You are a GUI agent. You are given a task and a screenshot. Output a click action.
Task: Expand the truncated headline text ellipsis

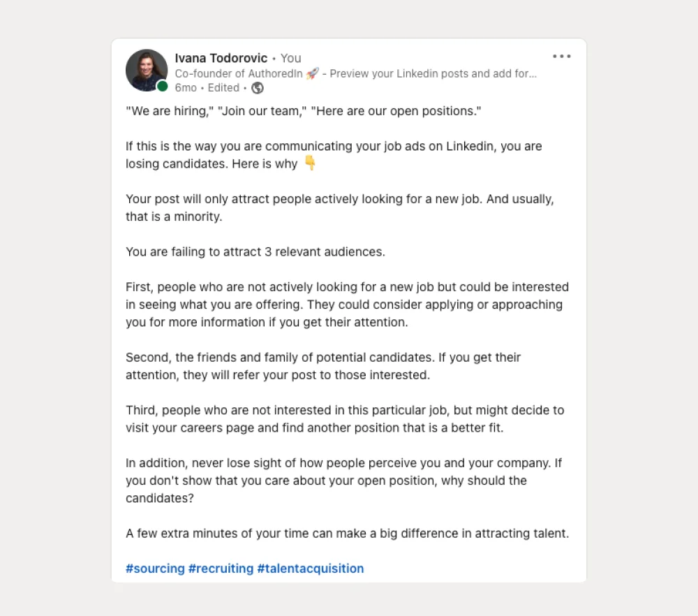click(533, 73)
